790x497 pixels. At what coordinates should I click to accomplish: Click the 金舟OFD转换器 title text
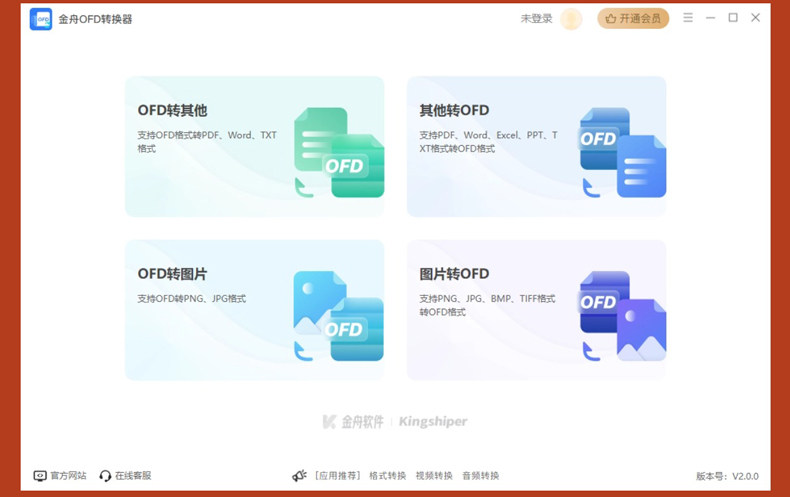pyautogui.click(x=95, y=19)
